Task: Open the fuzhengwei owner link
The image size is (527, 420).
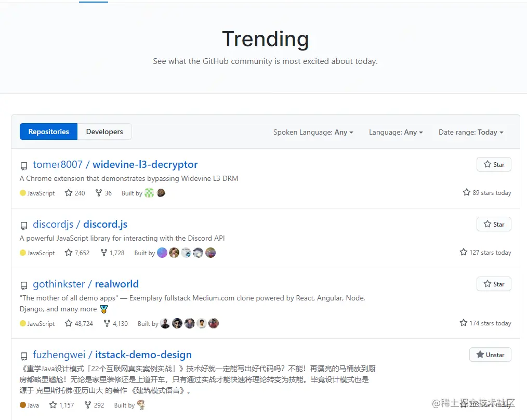Action: click(x=59, y=355)
